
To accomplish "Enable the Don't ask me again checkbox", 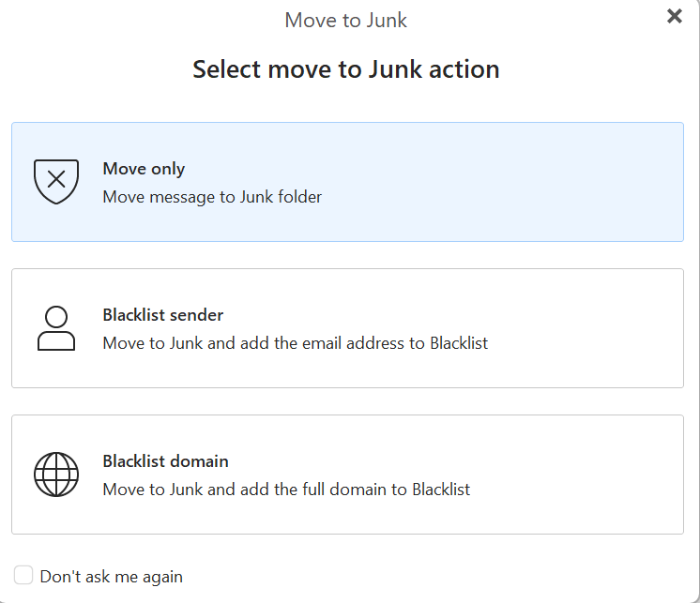I will [x=23, y=575].
